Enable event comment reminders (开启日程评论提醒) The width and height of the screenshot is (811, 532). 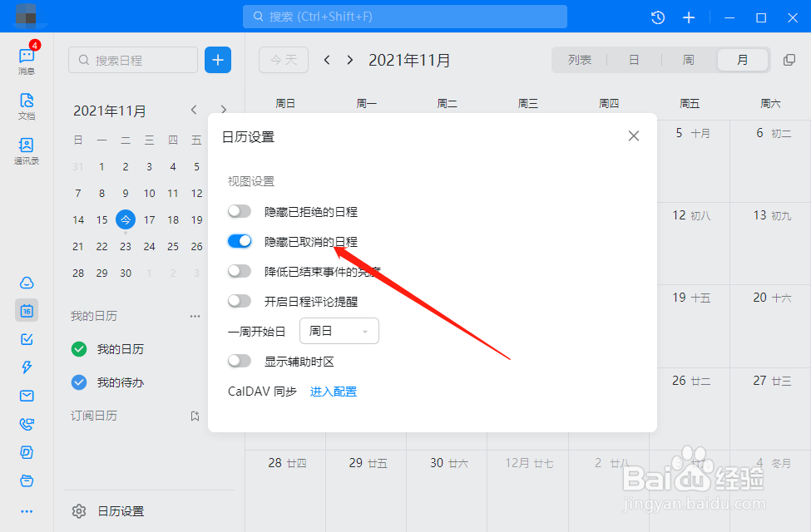click(x=240, y=300)
